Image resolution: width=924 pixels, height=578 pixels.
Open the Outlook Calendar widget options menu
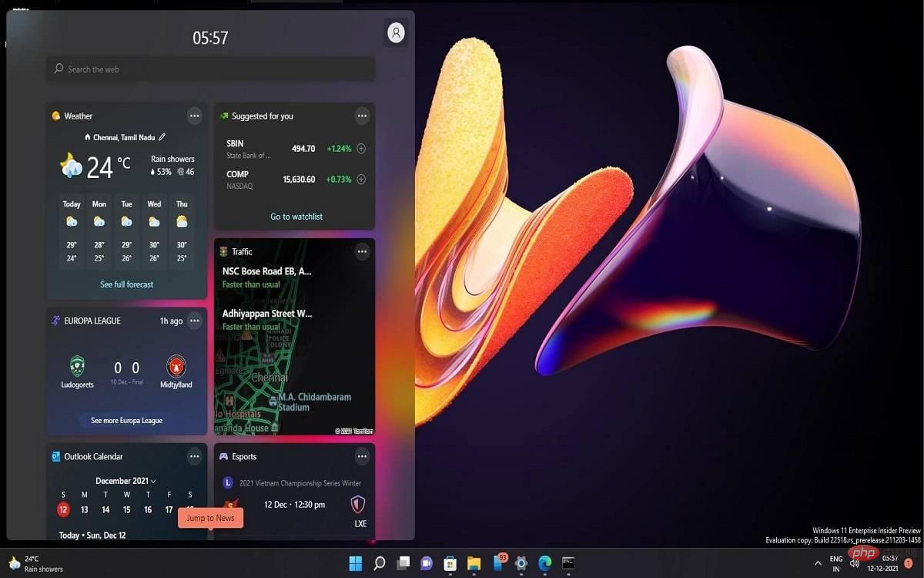pyautogui.click(x=195, y=456)
